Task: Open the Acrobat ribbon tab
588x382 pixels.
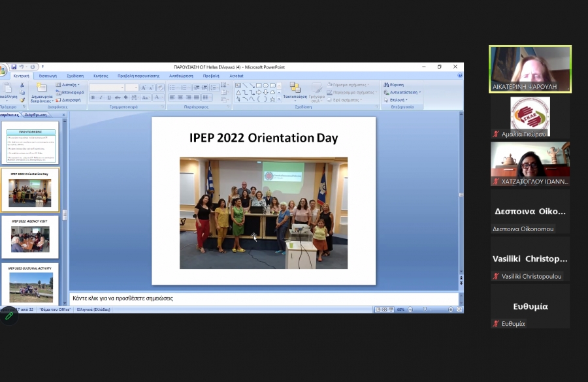Action: point(237,76)
